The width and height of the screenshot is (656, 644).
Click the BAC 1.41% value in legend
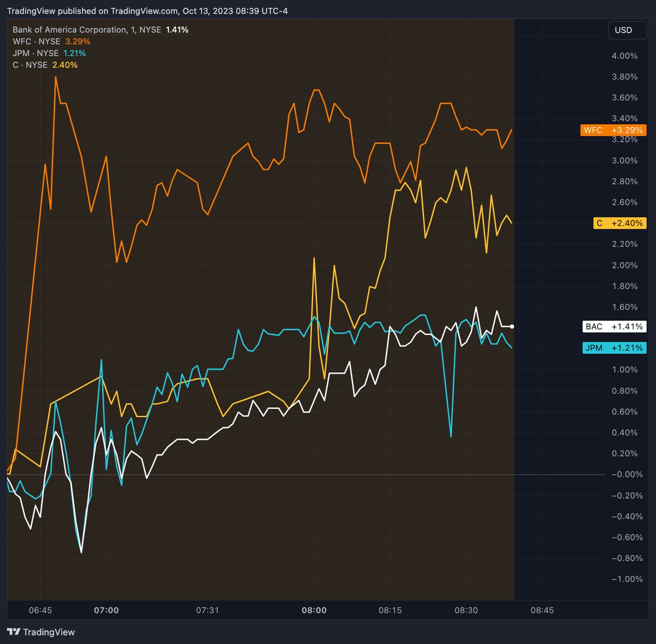[177, 30]
